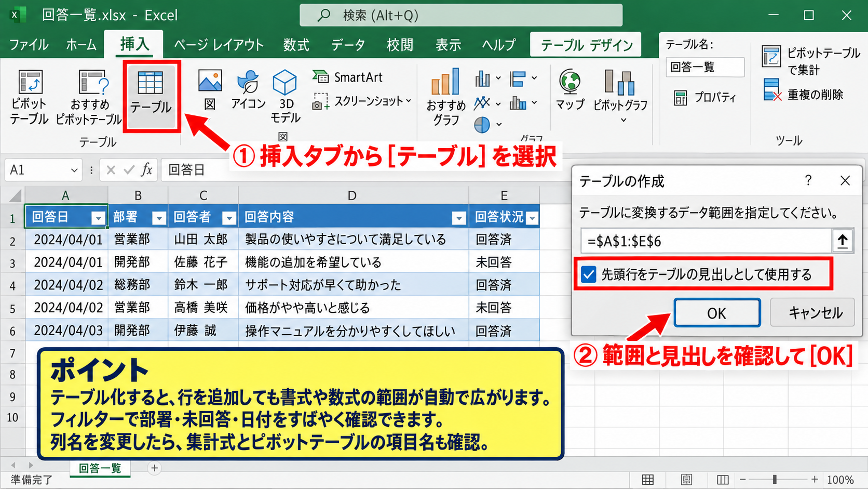This screenshot has width=868, height=489.
Task: Toggle 先頭行をテーブルの見出しとして使用する checkbox
Action: pyautogui.click(x=588, y=274)
